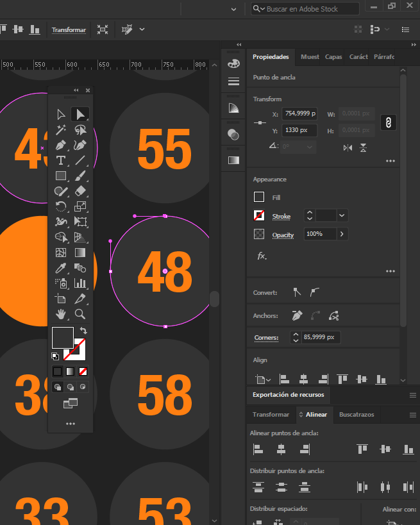Collapse the toolbox panel arrows
The image size is (420, 525).
point(76,90)
